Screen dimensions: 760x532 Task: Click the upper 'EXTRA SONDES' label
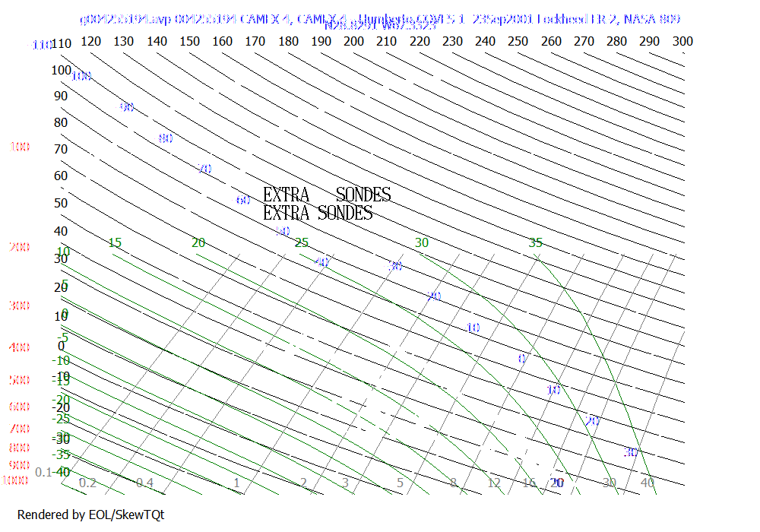(x=327, y=195)
